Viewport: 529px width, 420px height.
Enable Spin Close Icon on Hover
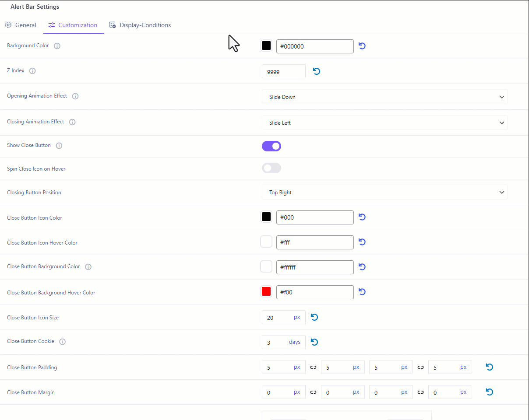tap(272, 168)
